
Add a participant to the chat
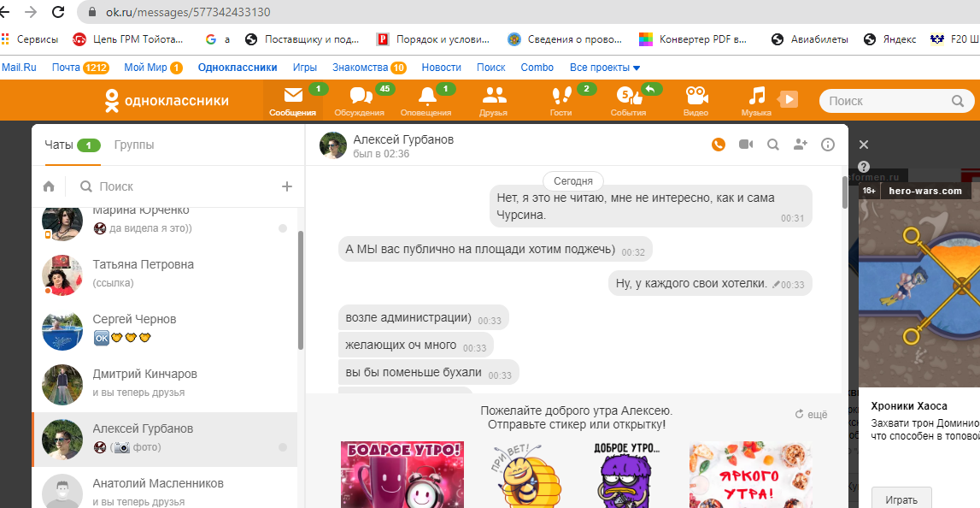pos(801,145)
